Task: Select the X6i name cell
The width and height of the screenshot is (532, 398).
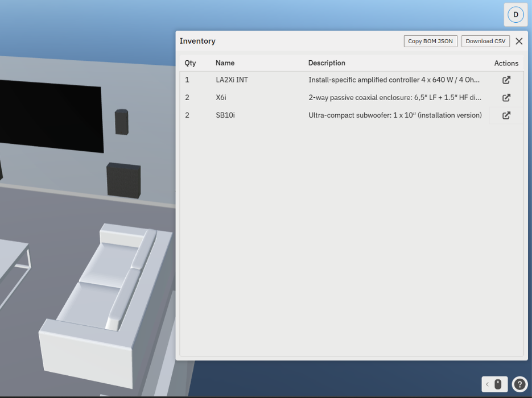Action: pos(221,98)
